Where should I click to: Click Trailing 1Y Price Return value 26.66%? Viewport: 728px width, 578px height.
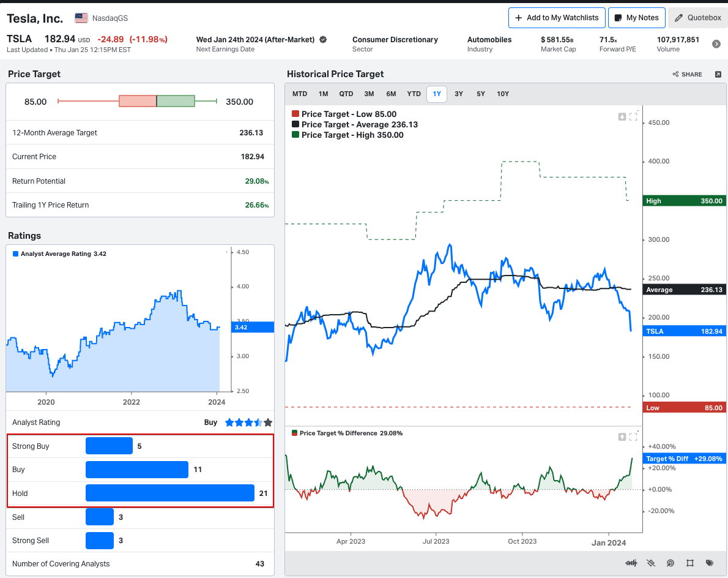point(257,205)
